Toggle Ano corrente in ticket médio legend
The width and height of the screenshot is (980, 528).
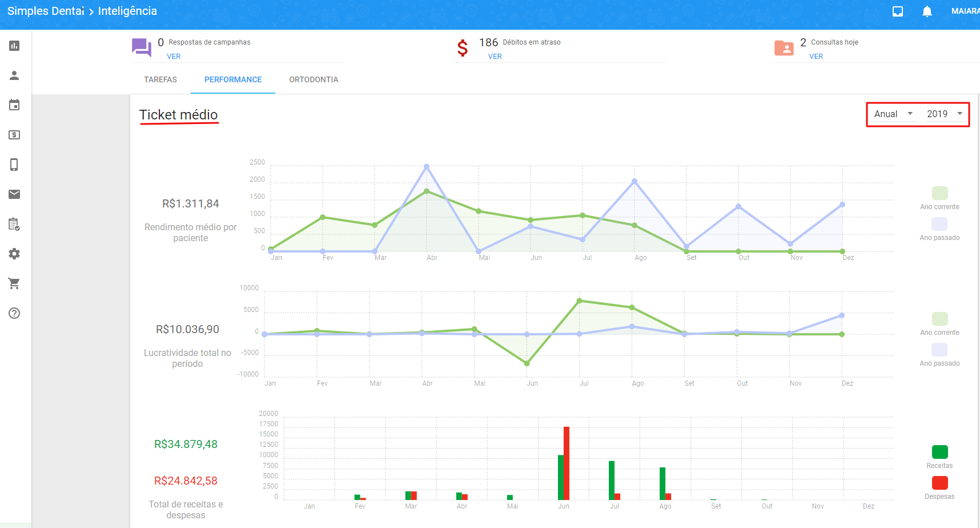point(939,193)
